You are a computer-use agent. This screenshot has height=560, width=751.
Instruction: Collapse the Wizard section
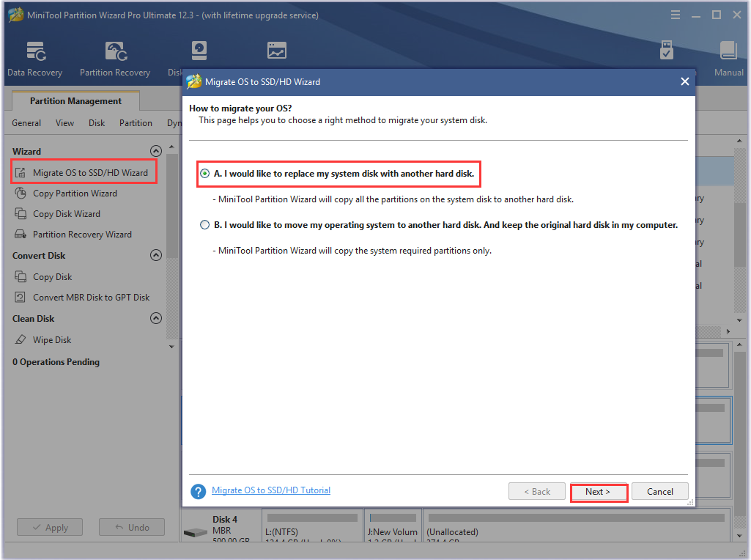click(x=156, y=152)
